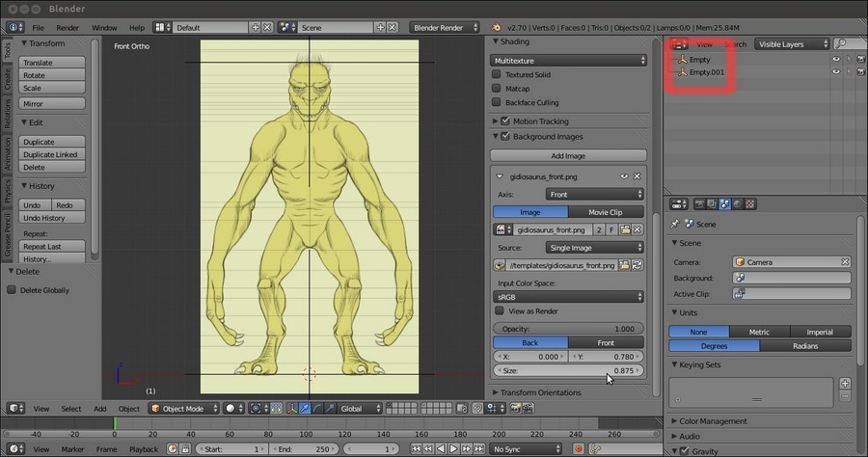
Task: Click the Undo History button
Action: [52, 218]
